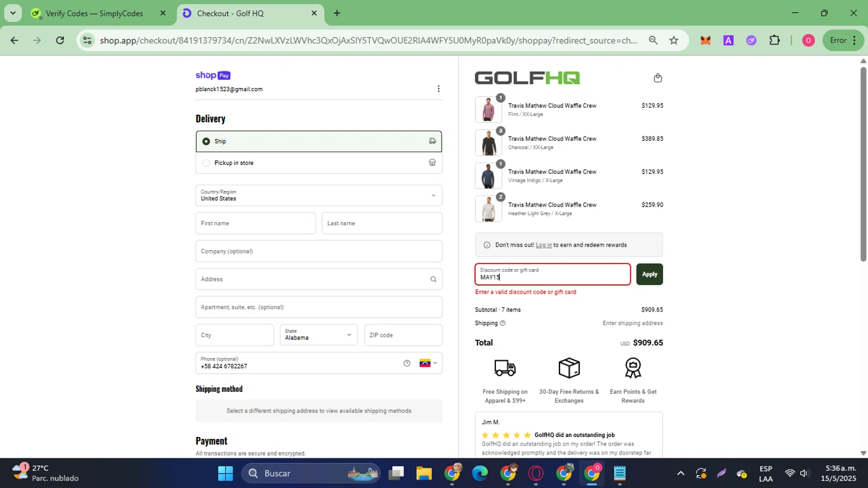Click the Charcoal Cloud Waffle Crew thumbnail
Screen dimensions: 868x488
pyautogui.click(x=488, y=142)
